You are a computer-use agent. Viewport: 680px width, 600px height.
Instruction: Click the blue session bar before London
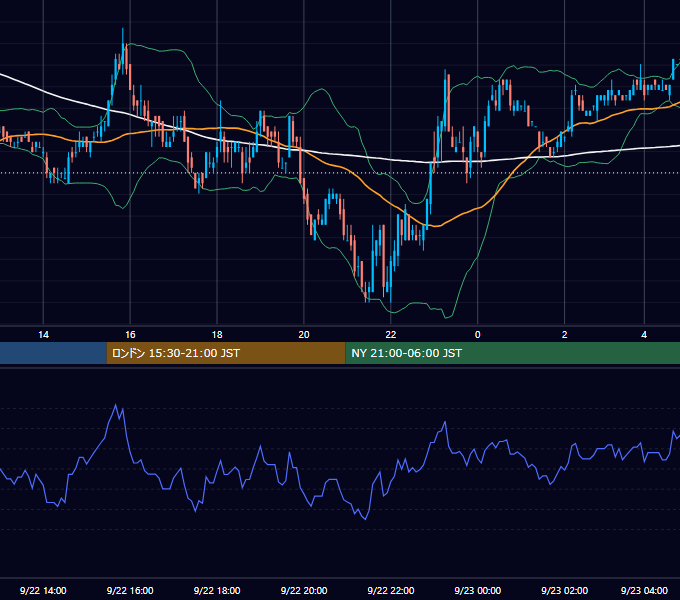pyautogui.click(x=53, y=353)
